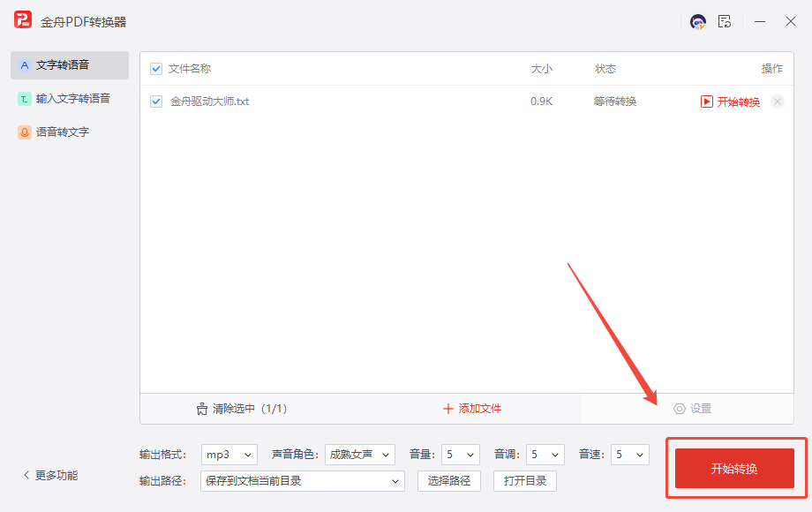Expand the 音调 value dropdown
The image size is (812, 512).
tap(545, 455)
